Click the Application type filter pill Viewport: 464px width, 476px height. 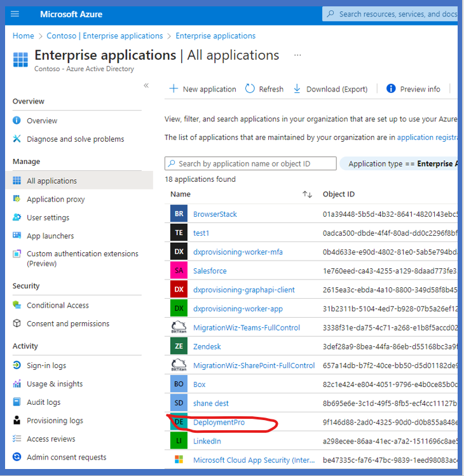(x=399, y=163)
